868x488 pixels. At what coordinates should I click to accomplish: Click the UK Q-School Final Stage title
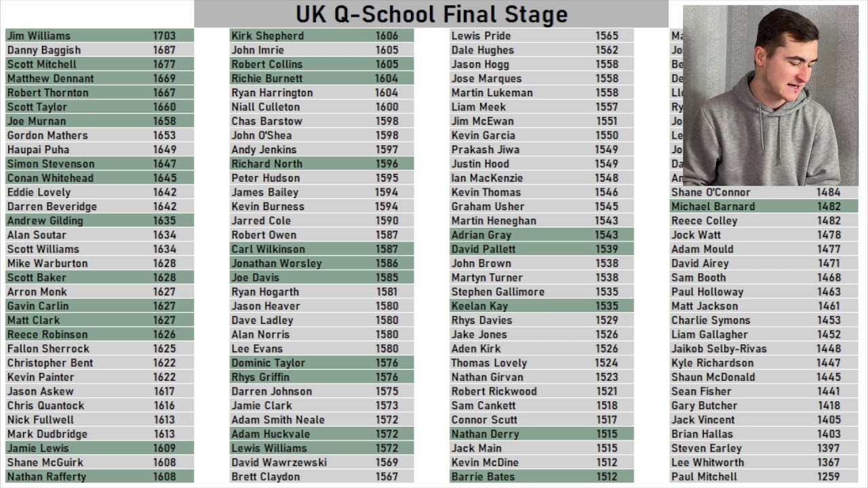tap(431, 14)
